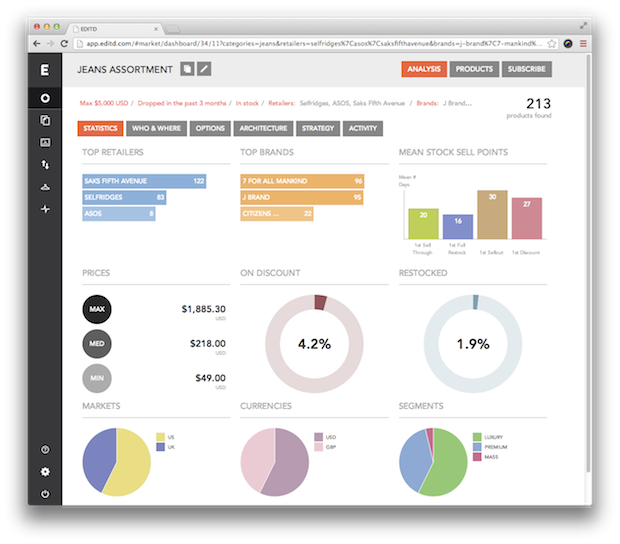Switch to the Who & Where tab
This screenshot has width=620, height=544.
click(x=157, y=129)
